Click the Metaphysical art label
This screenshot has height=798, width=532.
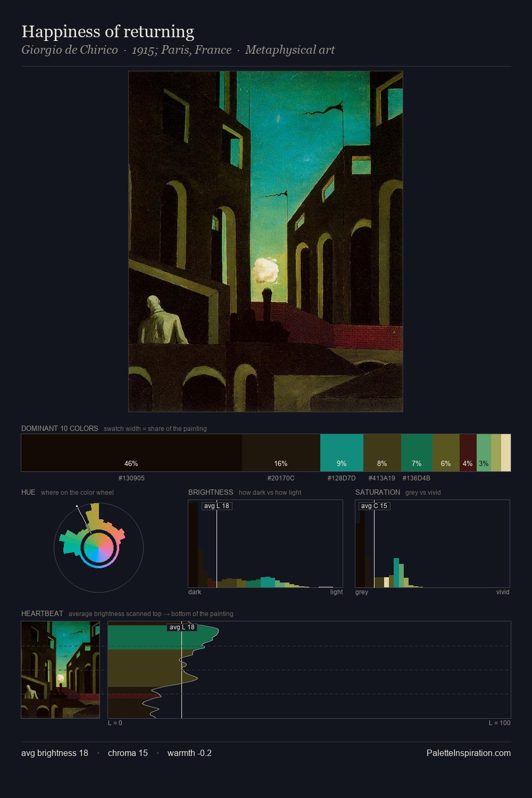coord(290,50)
